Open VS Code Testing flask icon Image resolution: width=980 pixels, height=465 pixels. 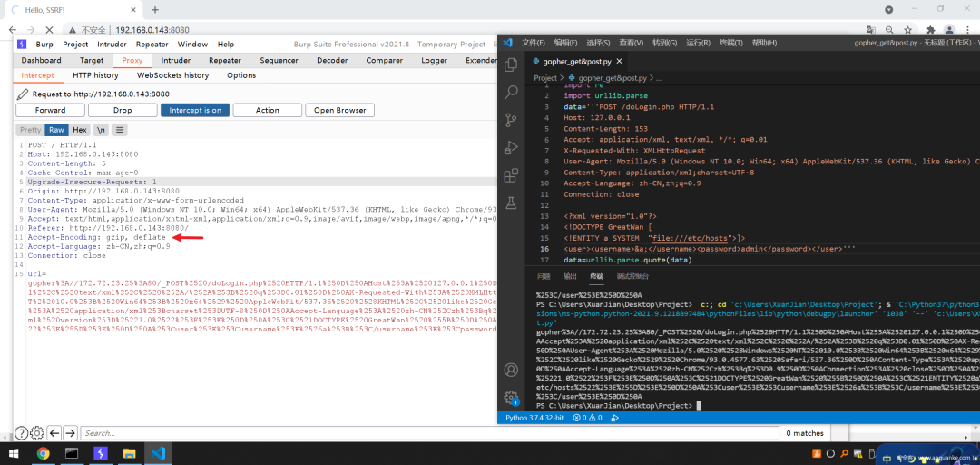(x=511, y=203)
